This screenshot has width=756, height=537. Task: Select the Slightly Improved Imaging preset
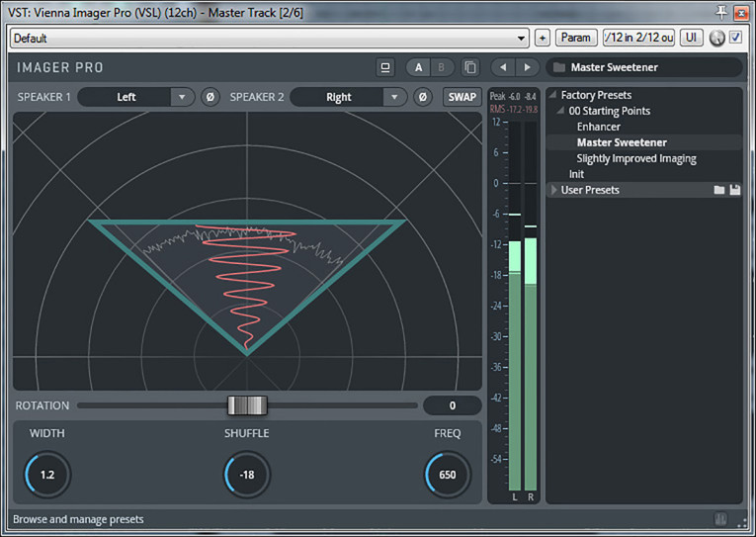tap(636, 159)
